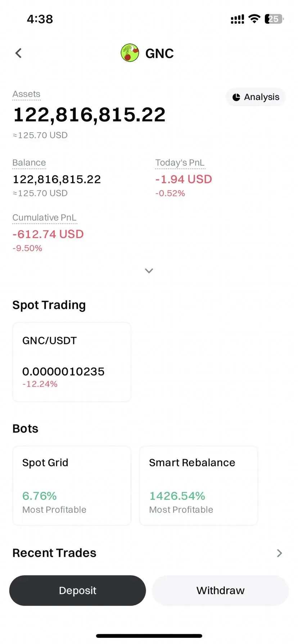Viewport: 298px width, 644px height.
Task: Open the Spot Grid bot card
Action: [x=72, y=486]
